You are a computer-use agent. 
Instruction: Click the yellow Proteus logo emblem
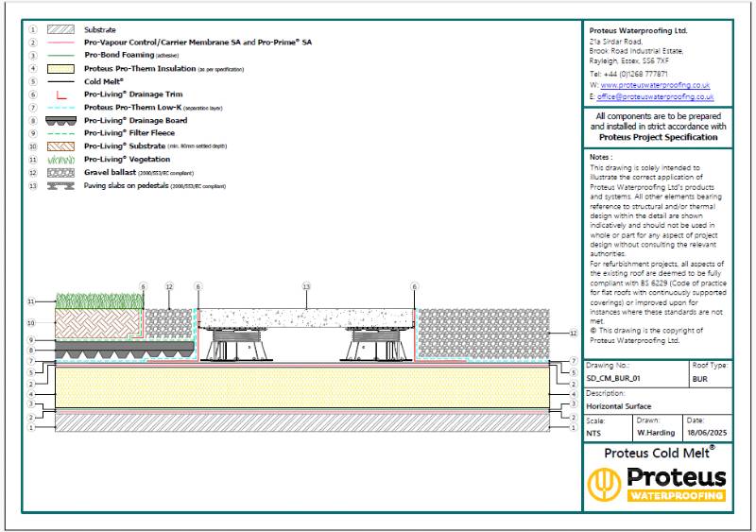(x=604, y=484)
